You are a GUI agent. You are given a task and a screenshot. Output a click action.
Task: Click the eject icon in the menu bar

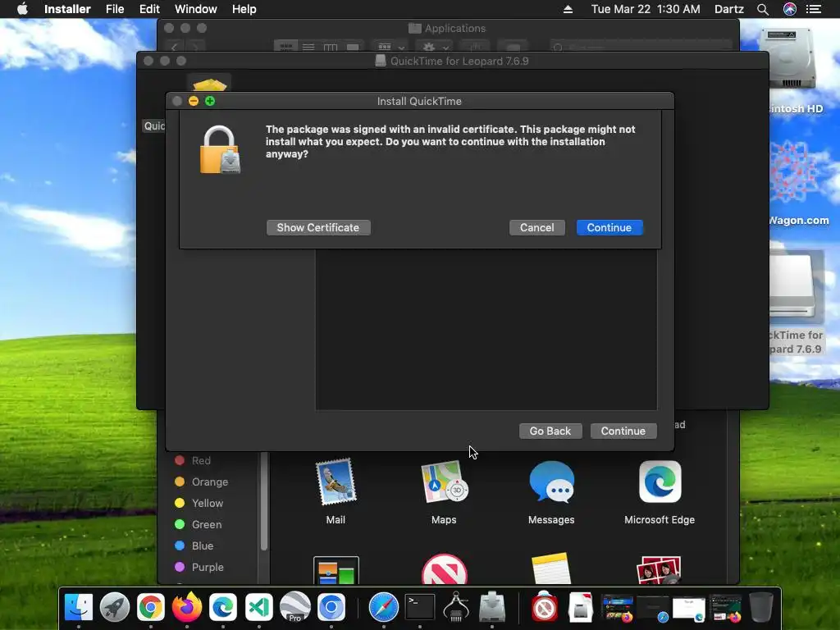click(568, 9)
